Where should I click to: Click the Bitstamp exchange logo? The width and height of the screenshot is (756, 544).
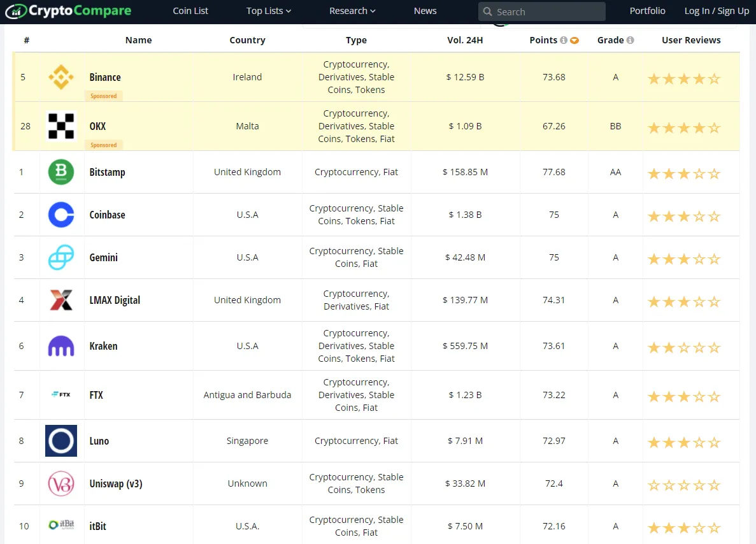[x=61, y=172]
